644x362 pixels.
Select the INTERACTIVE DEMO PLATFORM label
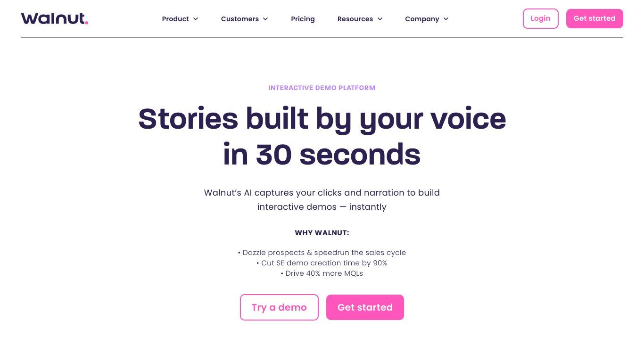click(x=322, y=88)
